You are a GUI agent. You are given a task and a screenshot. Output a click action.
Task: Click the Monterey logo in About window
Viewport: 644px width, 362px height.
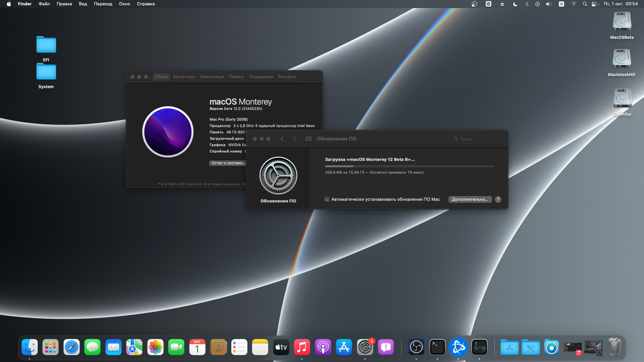tap(168, 132)
